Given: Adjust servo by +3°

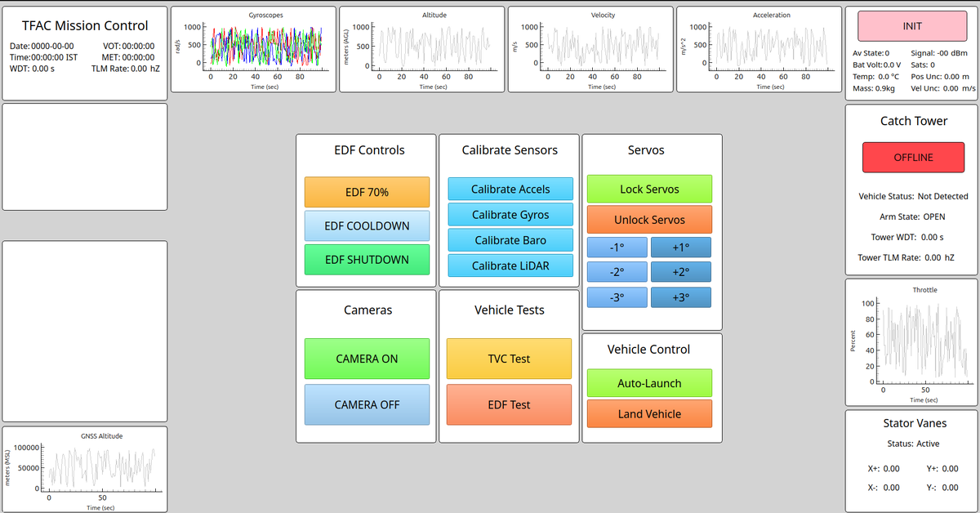Looking at the screenshot, I should pos(681,297).
